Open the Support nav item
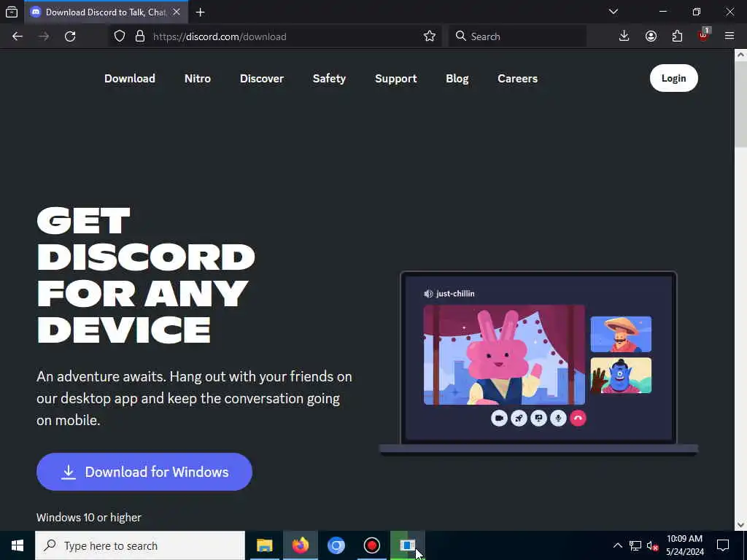Viewport: 747px width, 560px height. pyautogui.click(x=396, y=79)
